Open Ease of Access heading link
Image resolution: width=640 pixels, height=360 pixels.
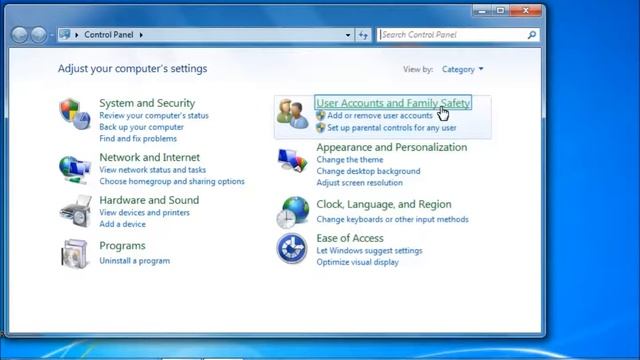[x=350, y=238]
